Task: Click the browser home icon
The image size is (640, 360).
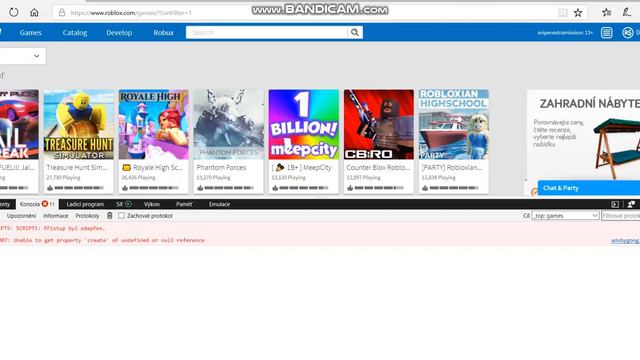Action: click(34, 12)
